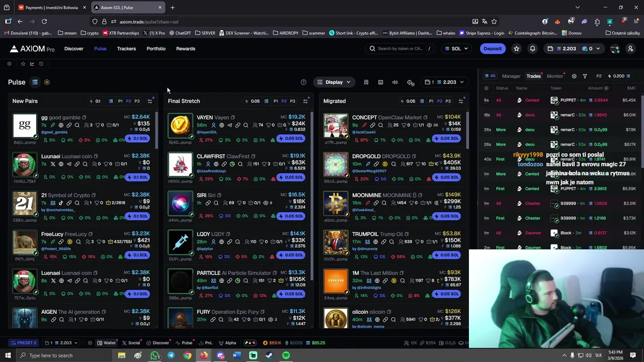Click the history clock icon in sub-toolbar
Viewport: 644px width, 362px height.
tap(41, 64)
